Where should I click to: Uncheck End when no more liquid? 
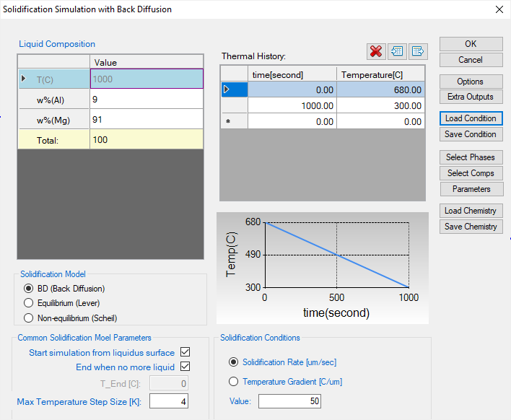click(x=185, y=367)
